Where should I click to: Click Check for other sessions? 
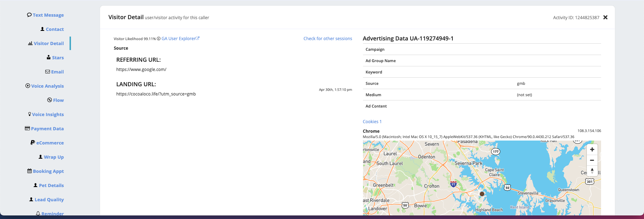(327, 39)
